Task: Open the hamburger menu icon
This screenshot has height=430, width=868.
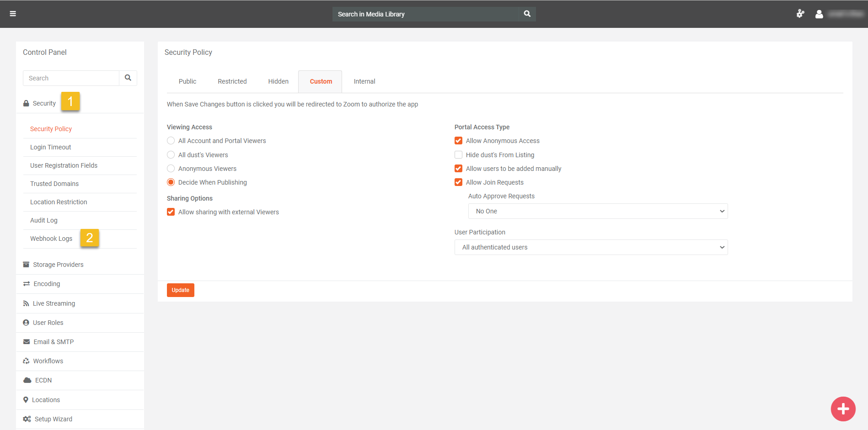Action: point(13,14)
